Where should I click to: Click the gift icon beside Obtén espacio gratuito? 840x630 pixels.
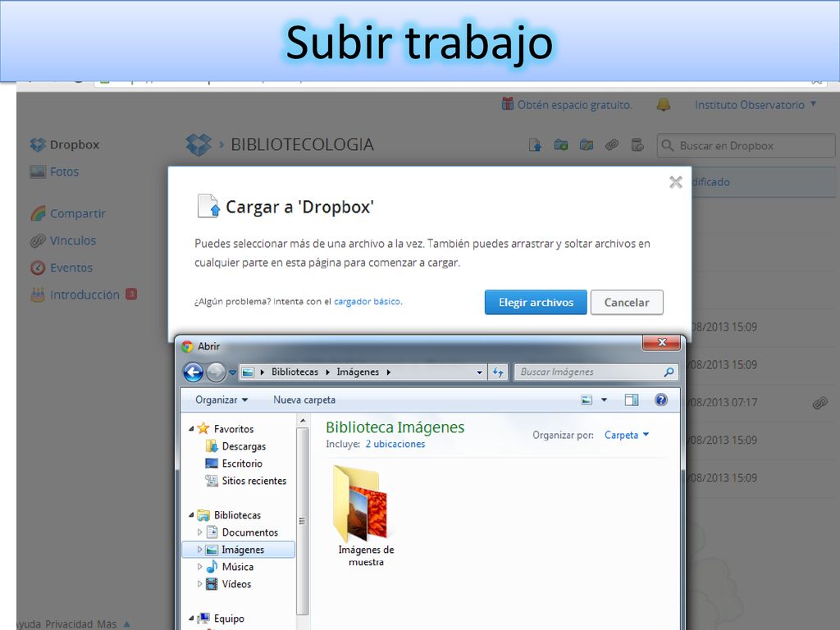pyautogui.click(x=507, y=104)
